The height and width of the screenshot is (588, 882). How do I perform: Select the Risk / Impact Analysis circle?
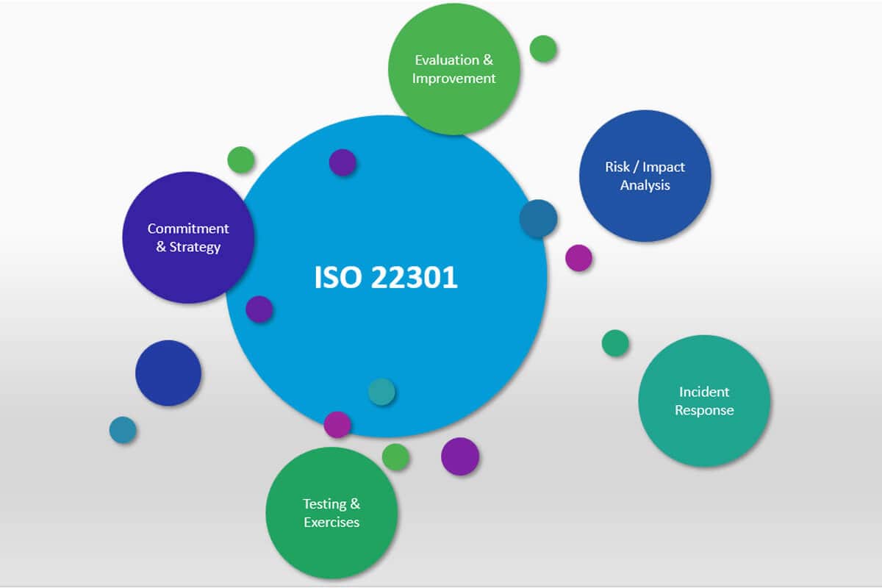point(645,176)
